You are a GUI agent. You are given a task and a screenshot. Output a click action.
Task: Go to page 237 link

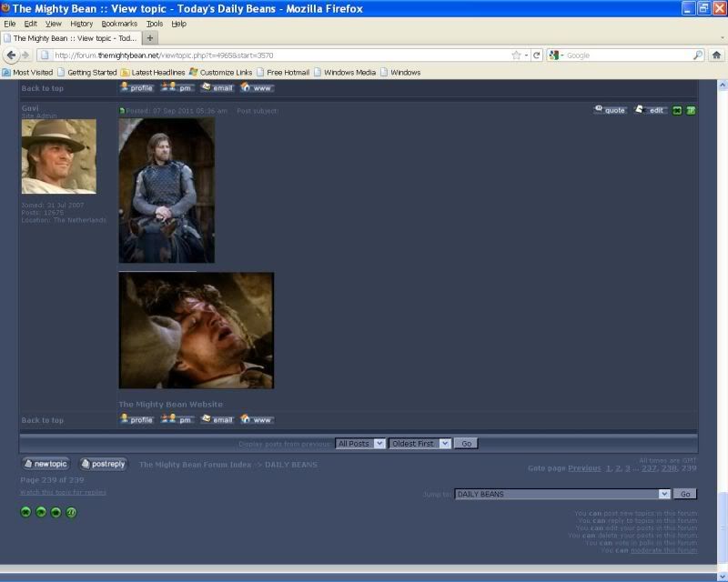(x=649, y=467)
